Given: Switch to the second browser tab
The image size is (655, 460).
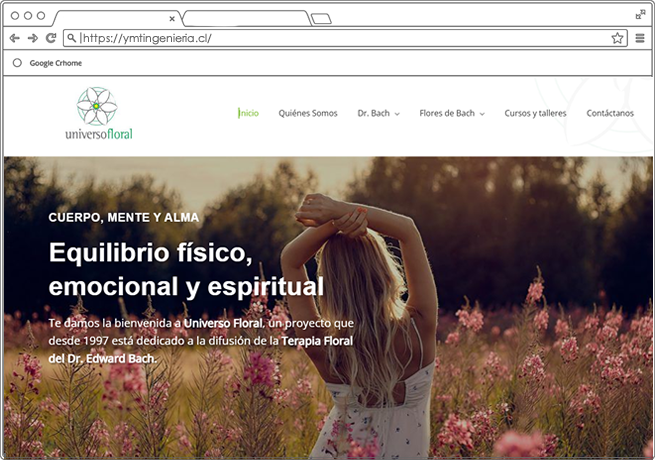Looking at the screenshot, I should tap(246, 18).
